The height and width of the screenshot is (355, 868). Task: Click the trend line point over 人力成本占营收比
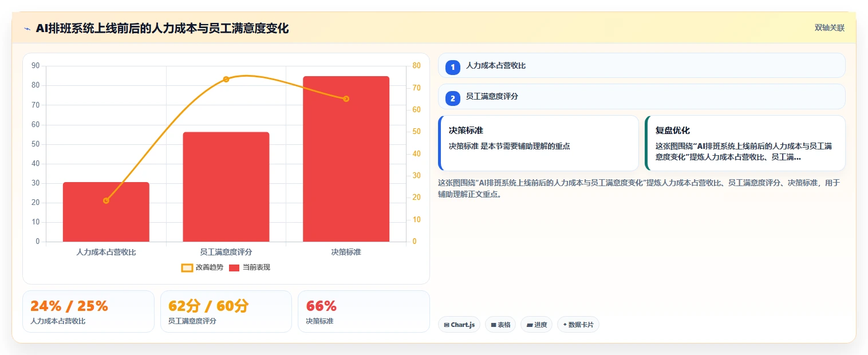coord(106,200)
